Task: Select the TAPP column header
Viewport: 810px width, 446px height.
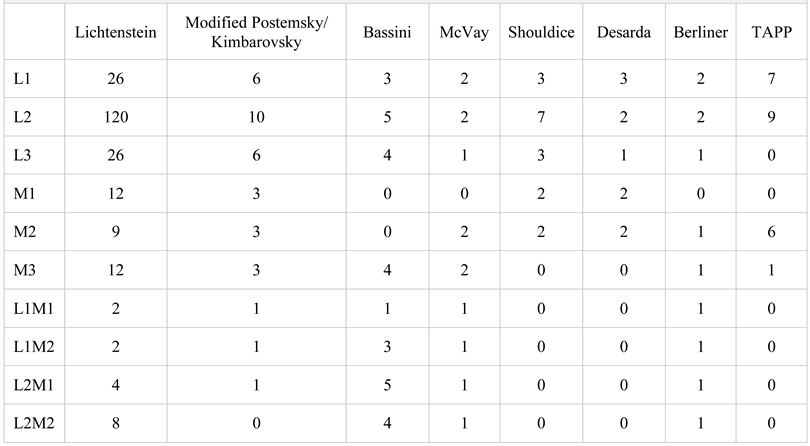Action: tap(773, 33)
